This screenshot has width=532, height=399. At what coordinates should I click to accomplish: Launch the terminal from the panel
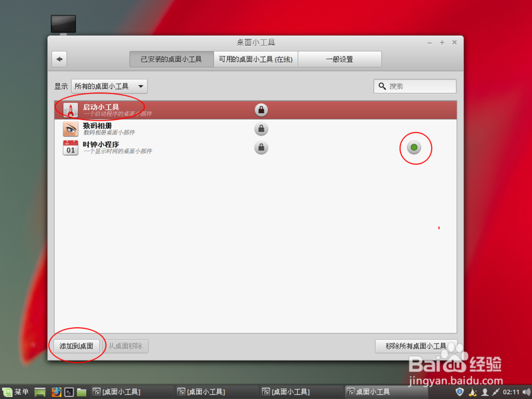[69, 392]
